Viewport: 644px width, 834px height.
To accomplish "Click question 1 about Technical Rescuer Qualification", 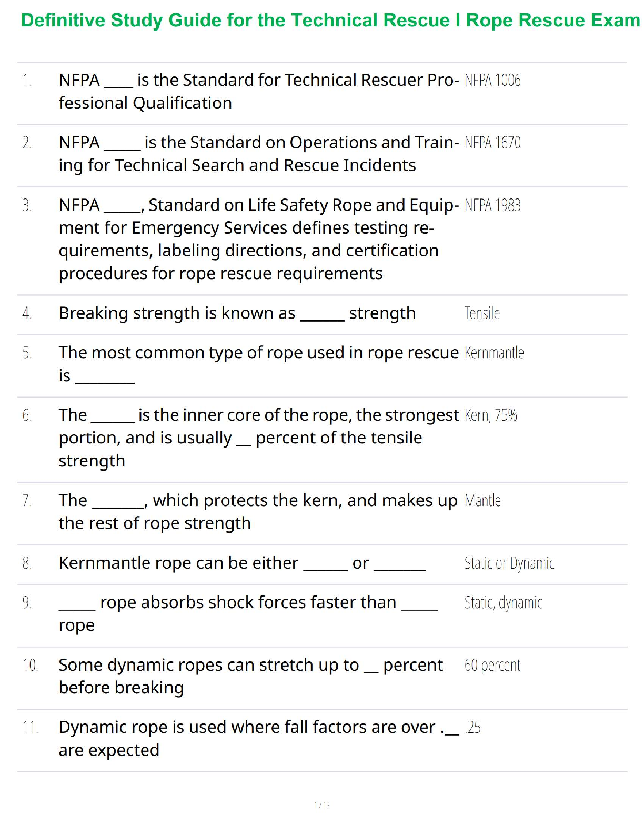I will click(x=258, y=91).
